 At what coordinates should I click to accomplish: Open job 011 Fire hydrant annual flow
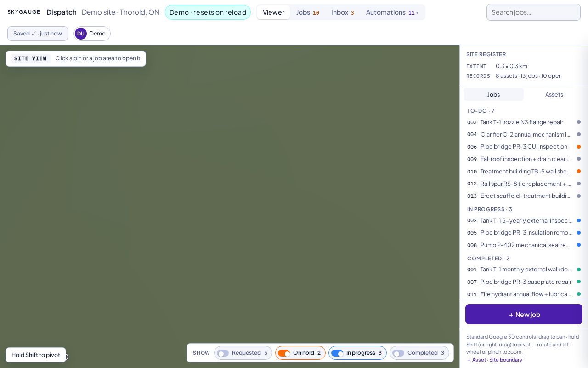pos(524,294)
